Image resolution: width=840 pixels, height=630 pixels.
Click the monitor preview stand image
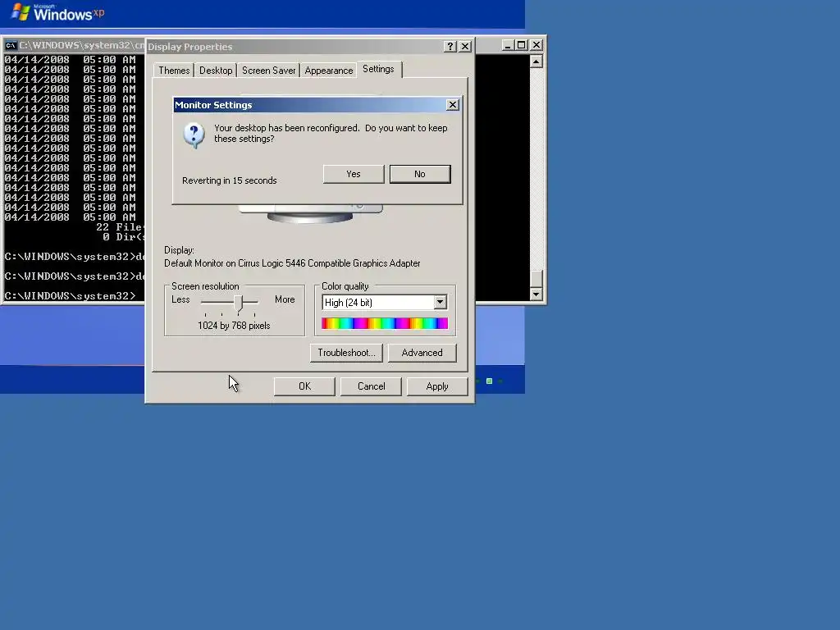coord(310,215)
